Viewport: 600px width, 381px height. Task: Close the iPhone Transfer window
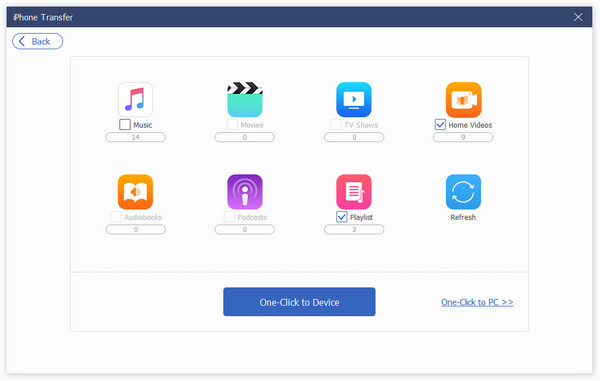click(x=578, y=17)
